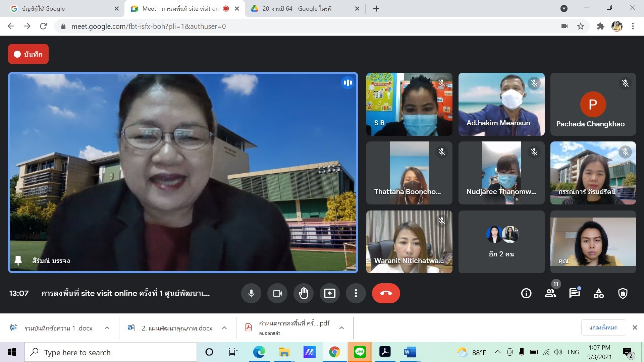This screenshot has width=644, height=362.
Task: Toggle the camera on or off
Action: (x=277, y=293)
